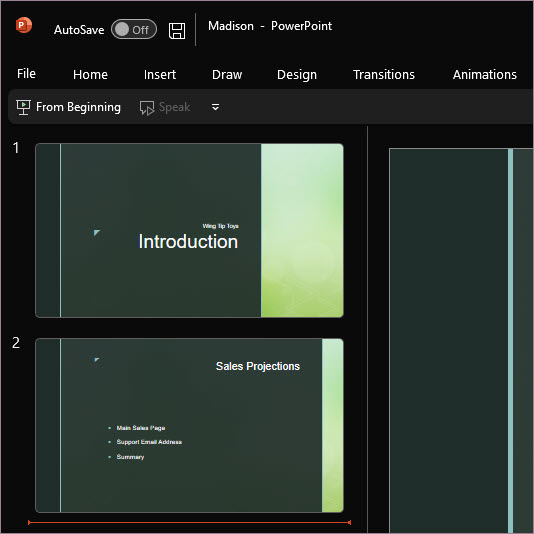Switch to the Animations tab

484,75
